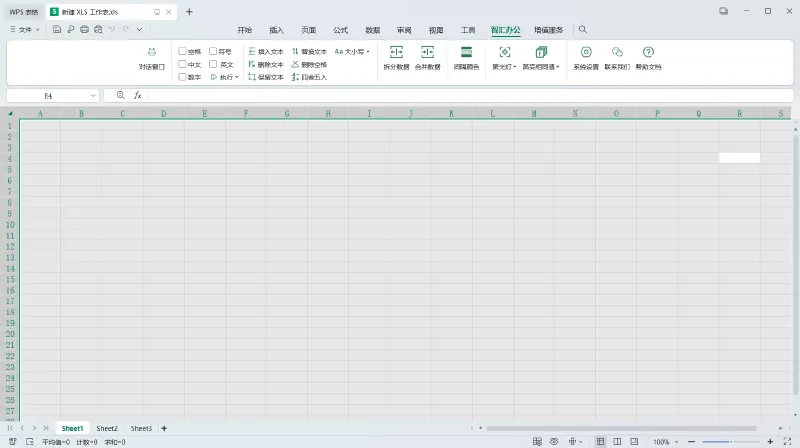The image size is (800, 448).
Task: Click the 替换文本 replace text tool
Action: click(309, 52)
